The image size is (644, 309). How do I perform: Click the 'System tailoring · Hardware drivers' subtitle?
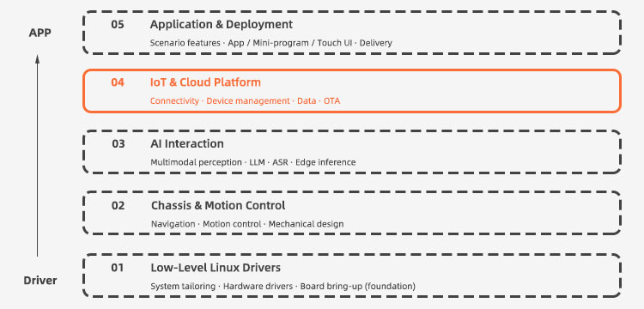pos(283,286)
